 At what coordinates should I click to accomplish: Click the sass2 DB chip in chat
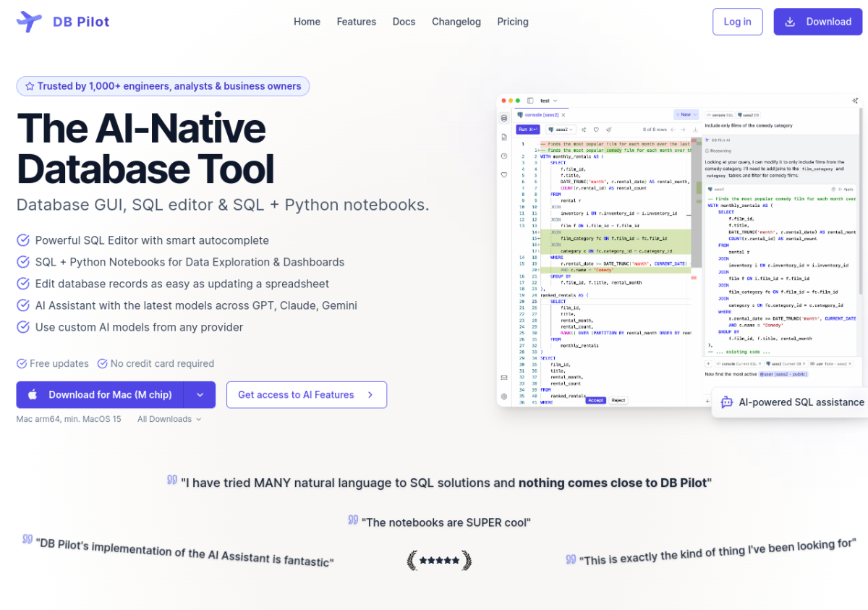749,115
